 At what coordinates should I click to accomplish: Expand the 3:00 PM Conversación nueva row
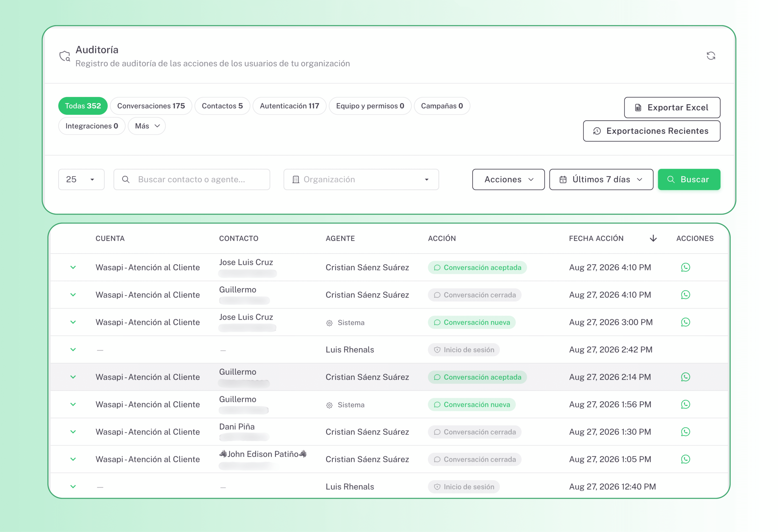tap(73, 322)
